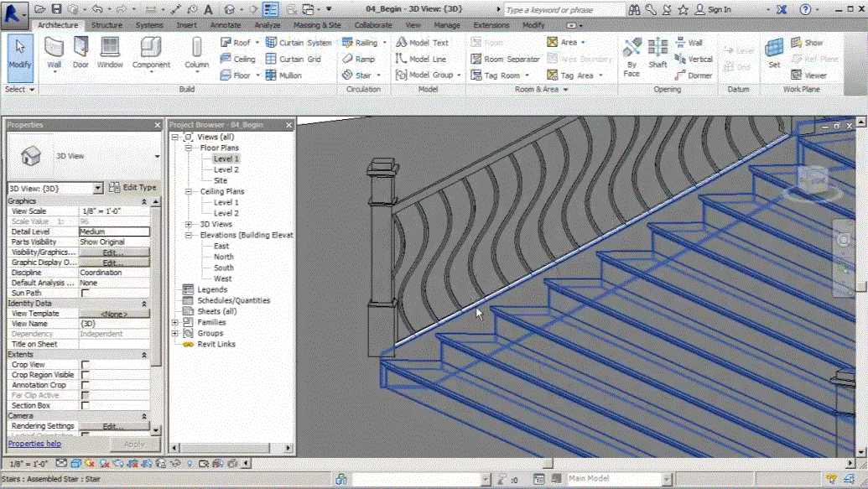Select the Wall tool
Screen dimensions: 868x489
pyautogui.click(x=54, y=54)
